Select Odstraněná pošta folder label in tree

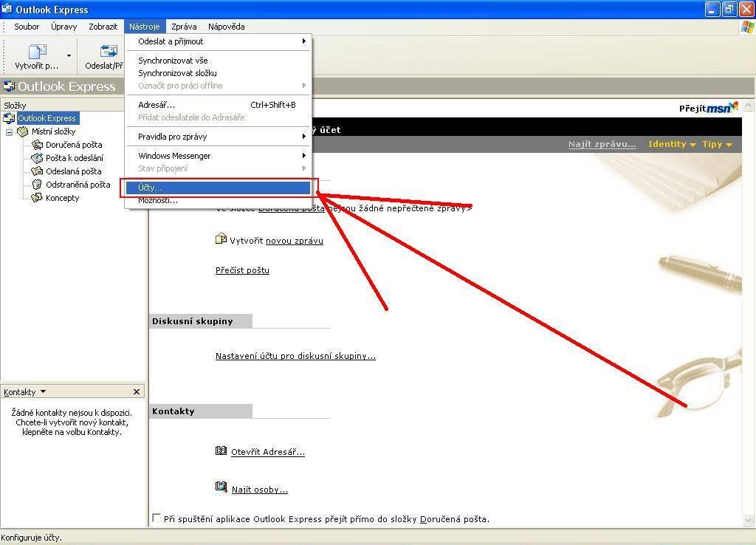click(x=78, y=184)
